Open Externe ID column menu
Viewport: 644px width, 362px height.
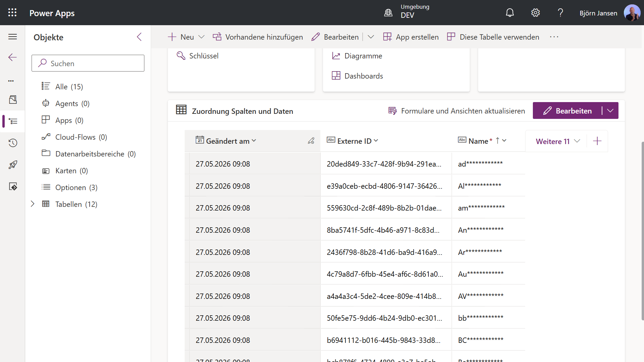tap(376, 141)
